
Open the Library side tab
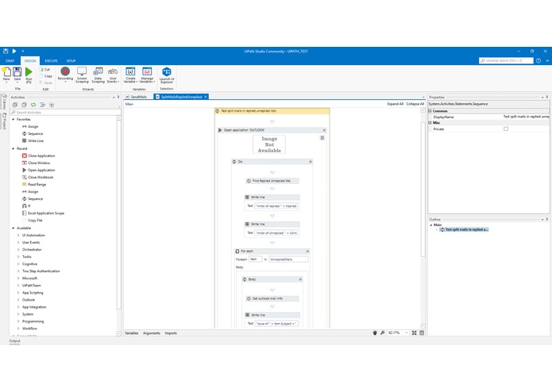click(4, 102)
